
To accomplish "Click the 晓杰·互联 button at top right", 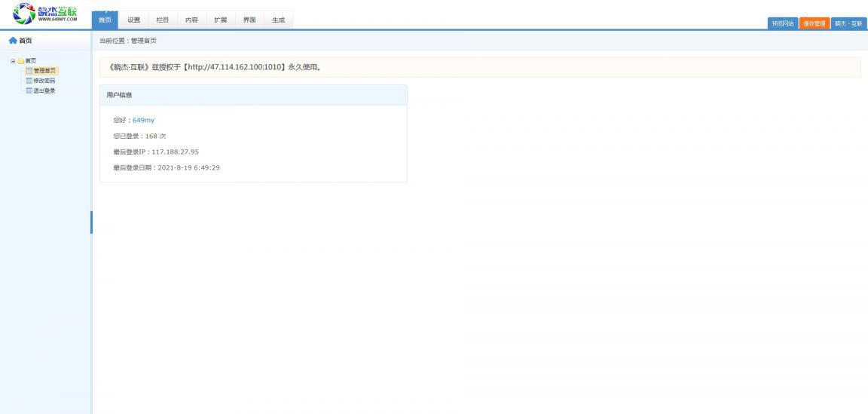I will click(x=848, y=23).
